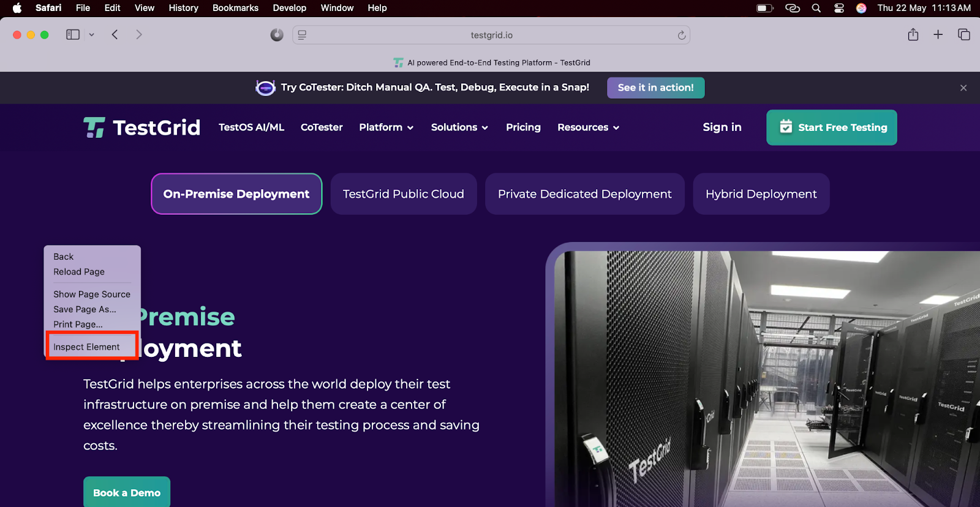Open the Bookmarks menu
980x507 pixels.
[x=235, y=8]
